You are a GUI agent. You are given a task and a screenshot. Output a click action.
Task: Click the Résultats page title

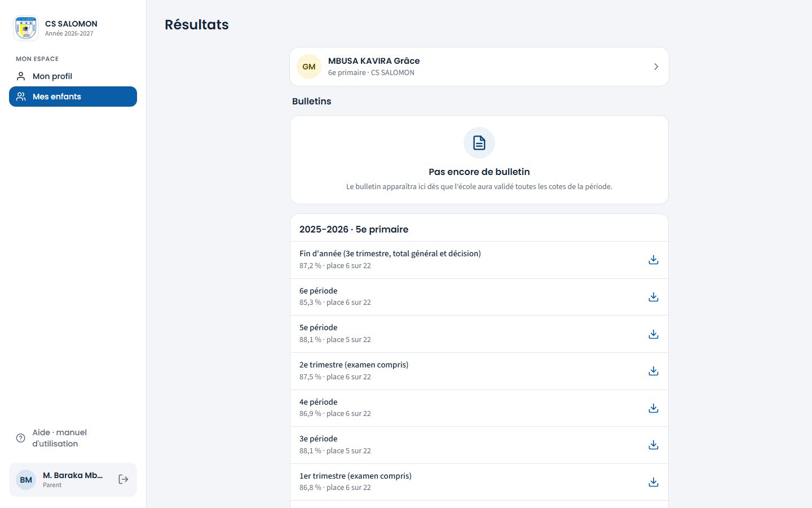(197, 25)
